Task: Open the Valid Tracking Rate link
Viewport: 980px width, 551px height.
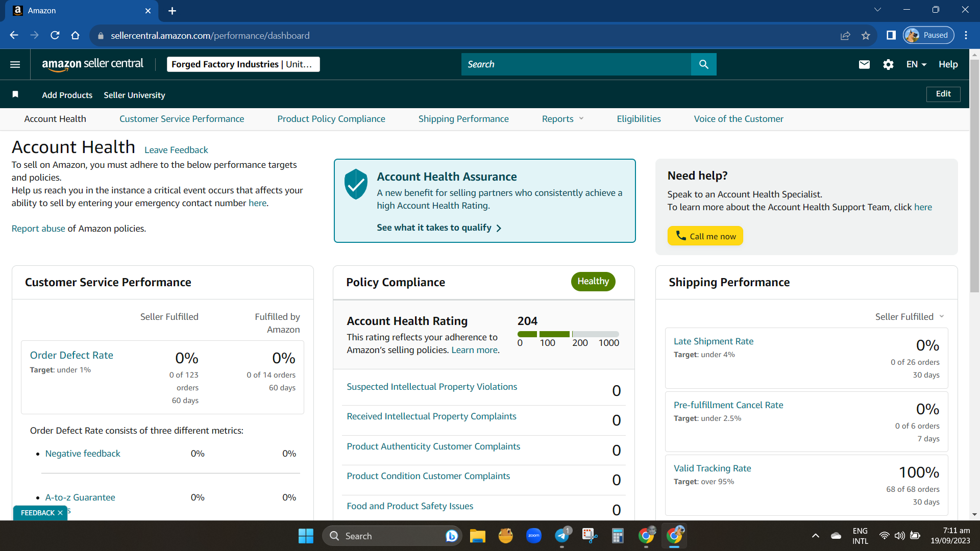Action: click(713, 468)
